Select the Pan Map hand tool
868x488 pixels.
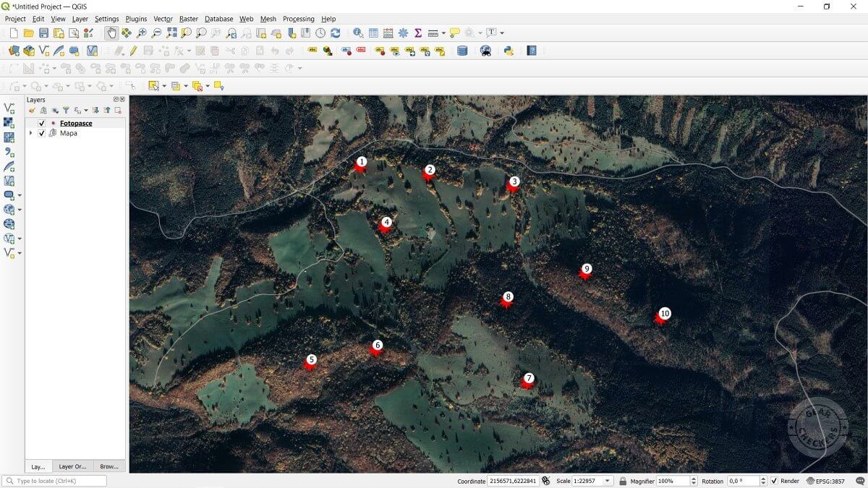coord(111,33)
